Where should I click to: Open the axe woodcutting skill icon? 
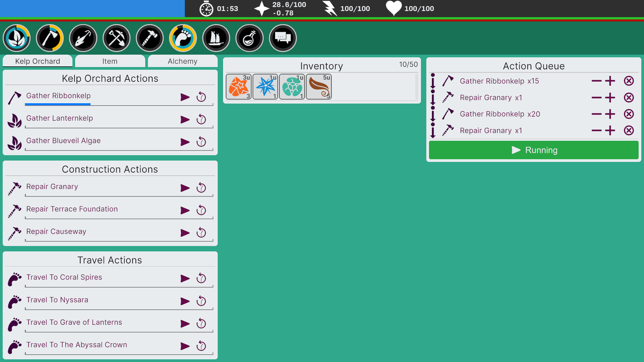50,38
